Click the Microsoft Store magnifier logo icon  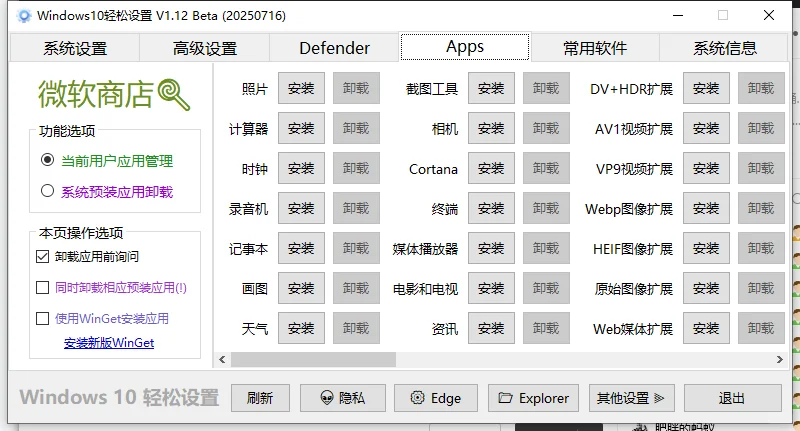(x=174, y=95)
